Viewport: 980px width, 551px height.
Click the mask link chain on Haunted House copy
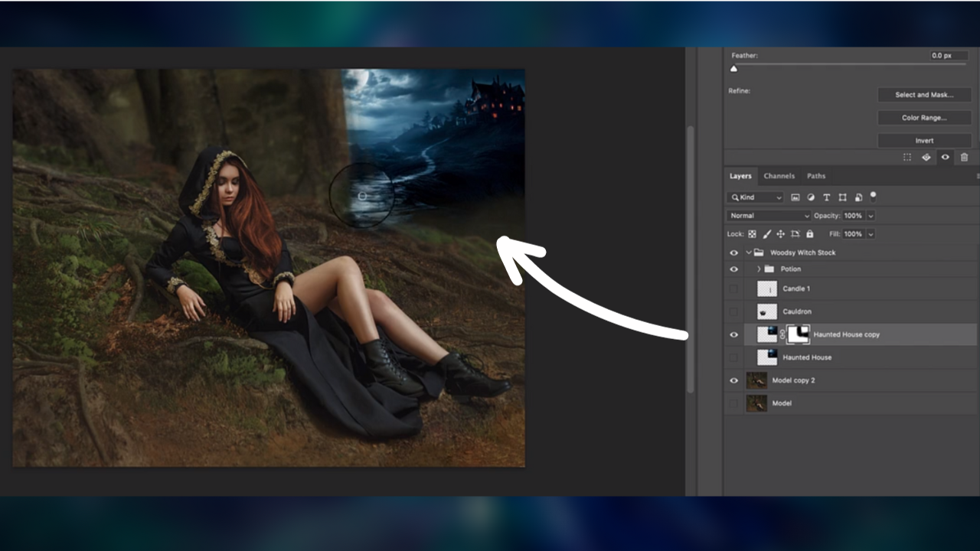(782, 334)
